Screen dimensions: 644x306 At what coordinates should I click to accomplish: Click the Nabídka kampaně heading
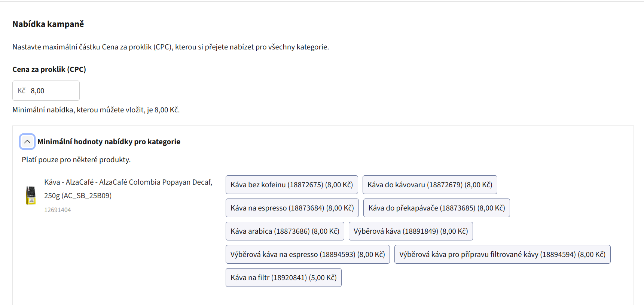(48, 24)
